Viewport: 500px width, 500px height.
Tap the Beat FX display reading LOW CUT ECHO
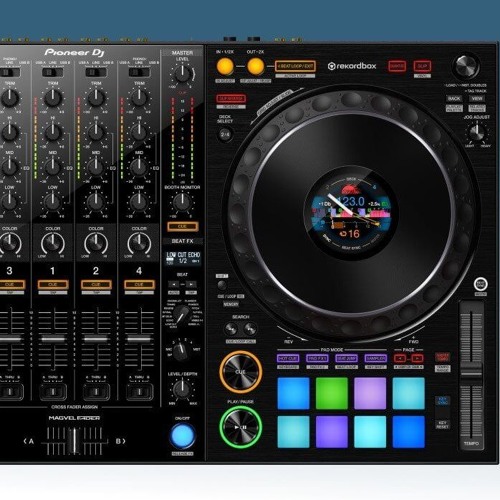pos(183,258)
